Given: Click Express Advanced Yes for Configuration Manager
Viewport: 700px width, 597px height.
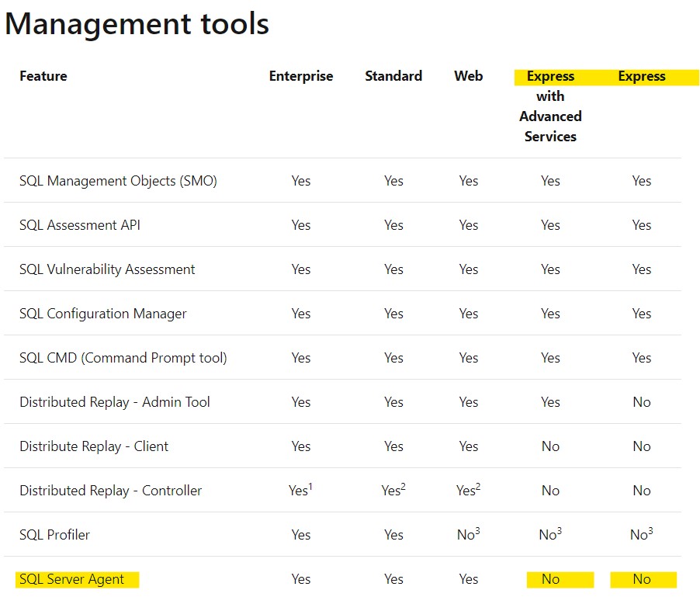Looking at the screenshot, I should click(x=550, y=314).
